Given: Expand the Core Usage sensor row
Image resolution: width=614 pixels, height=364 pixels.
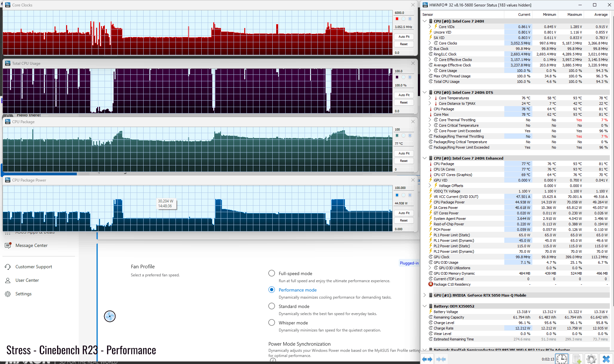Looking at the screenshot, I should (x=430, y=71).
